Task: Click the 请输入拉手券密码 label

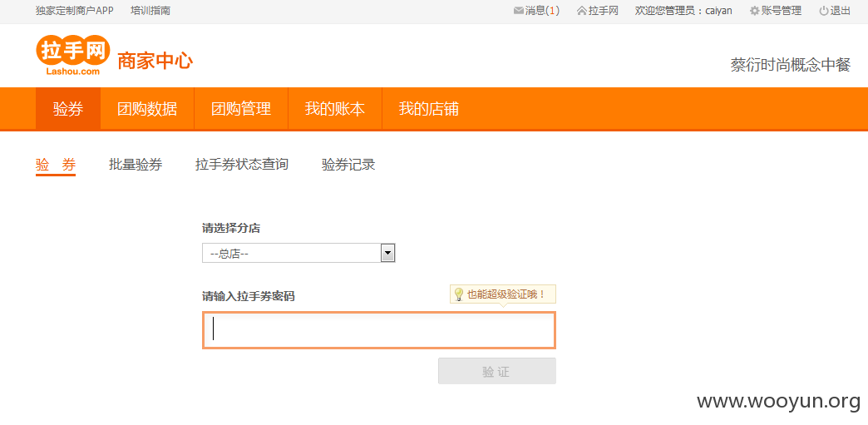Action: 249,296
